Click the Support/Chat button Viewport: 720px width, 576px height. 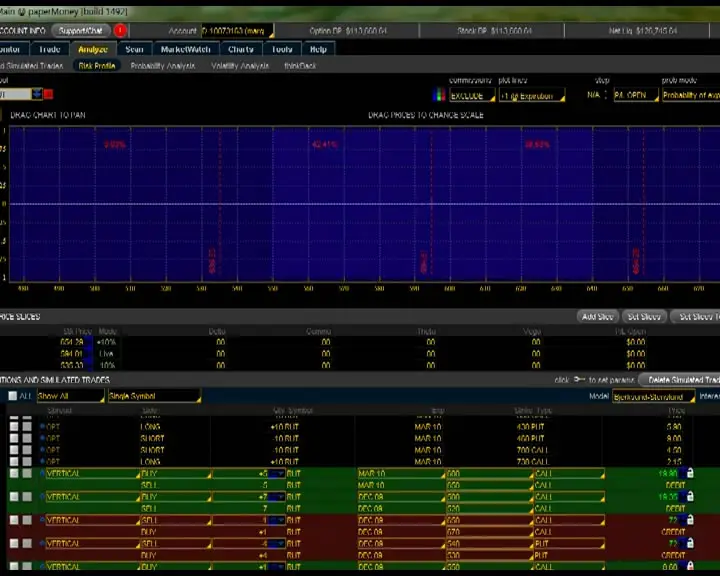[81, 31]
